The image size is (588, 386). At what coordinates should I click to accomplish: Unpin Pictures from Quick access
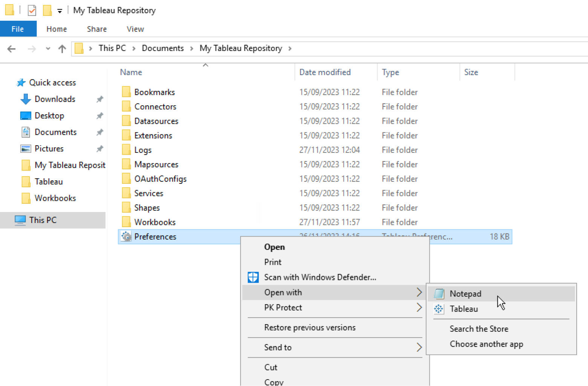tap(100, 148)
